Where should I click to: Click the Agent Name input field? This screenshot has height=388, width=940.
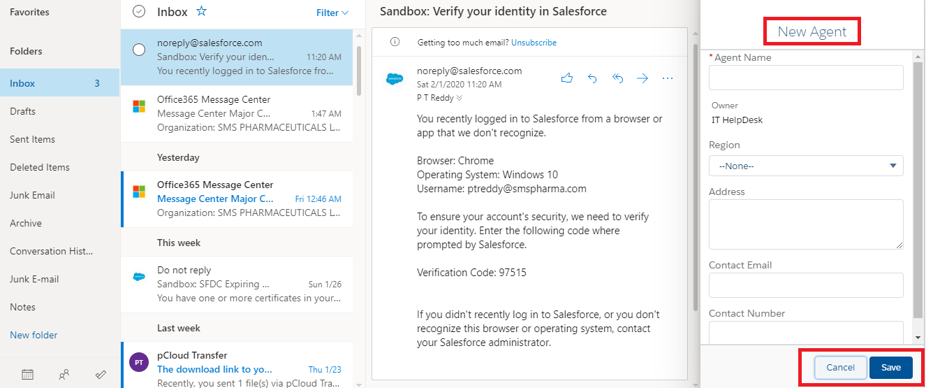[806, 77]
